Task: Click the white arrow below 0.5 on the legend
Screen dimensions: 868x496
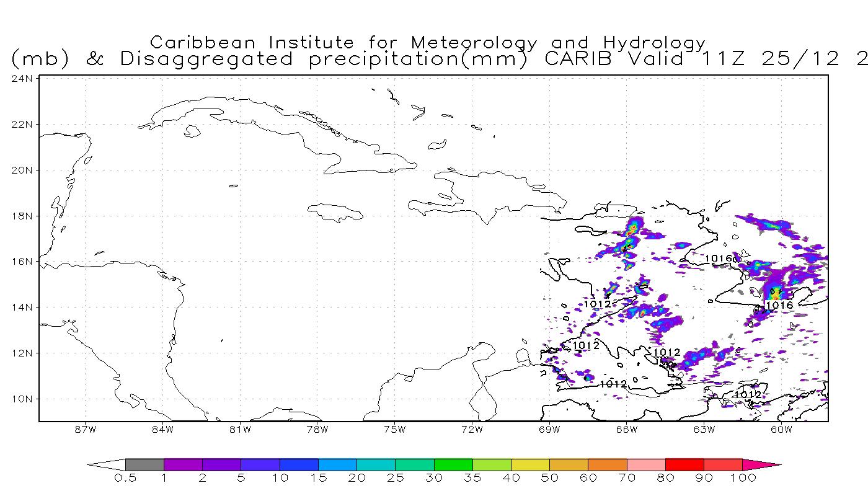Action: pos(107,464)
